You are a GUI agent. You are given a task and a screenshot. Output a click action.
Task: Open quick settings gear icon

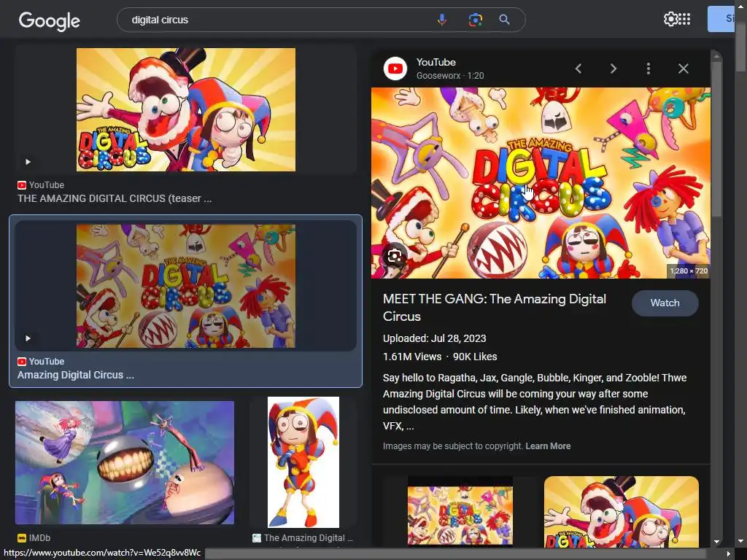point(670,19)
